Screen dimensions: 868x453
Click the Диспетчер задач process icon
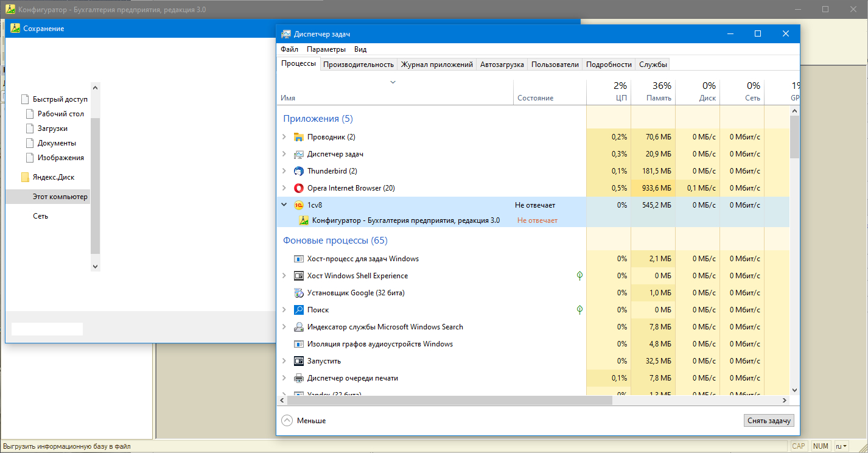[x=298, y=154]
